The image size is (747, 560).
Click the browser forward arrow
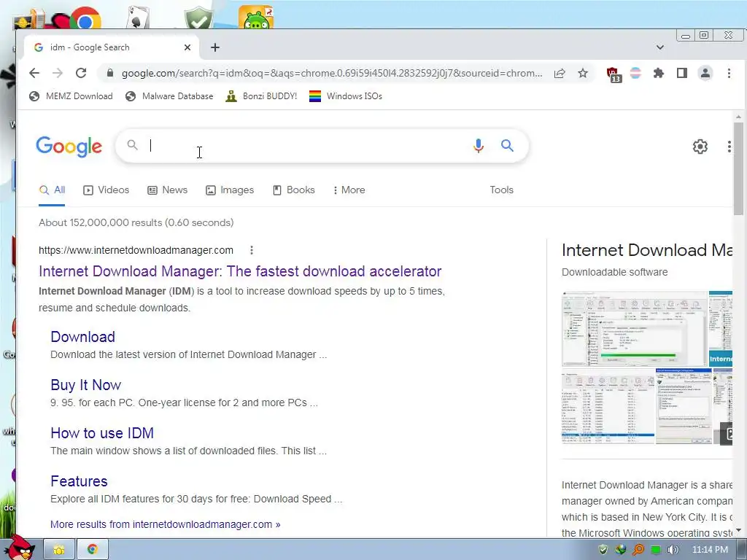point(58,73)
